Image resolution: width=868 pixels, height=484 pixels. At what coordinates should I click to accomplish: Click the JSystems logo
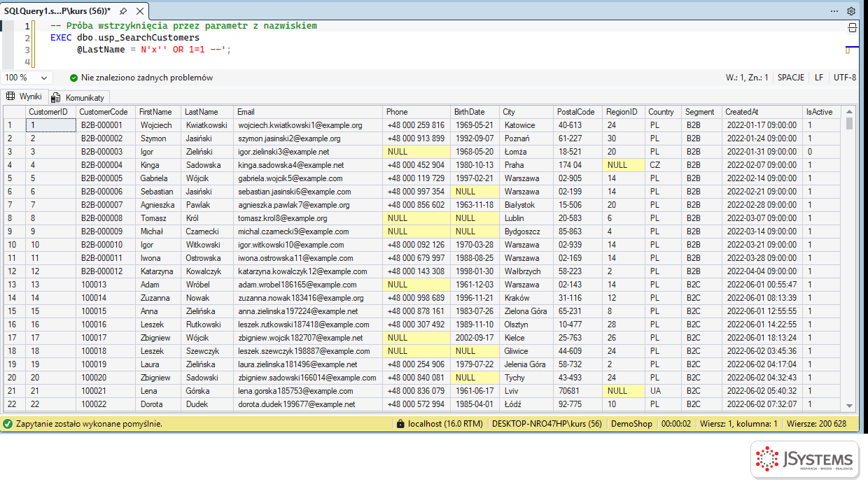[x=804, y=460]
